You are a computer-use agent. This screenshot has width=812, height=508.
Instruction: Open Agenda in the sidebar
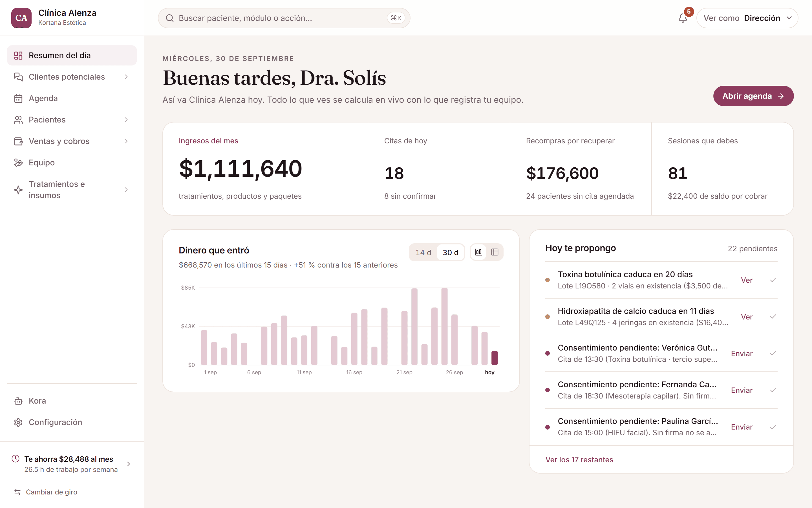point(72,98)
